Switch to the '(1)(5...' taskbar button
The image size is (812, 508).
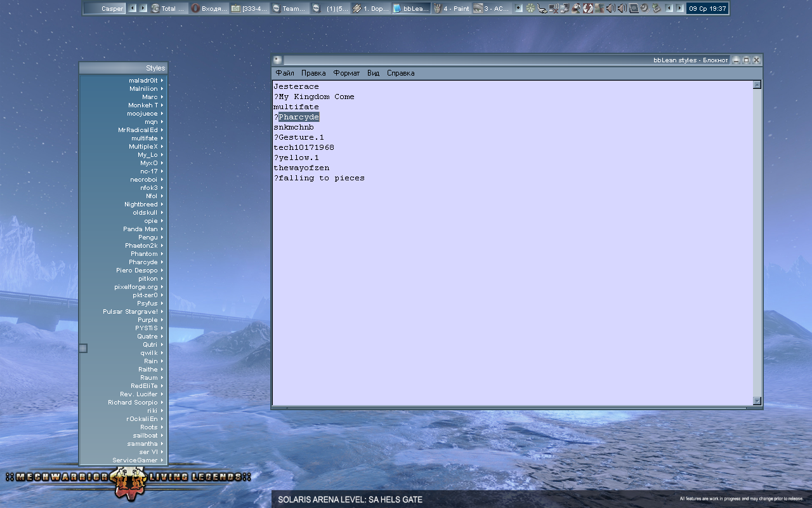(x=330, y=8)
